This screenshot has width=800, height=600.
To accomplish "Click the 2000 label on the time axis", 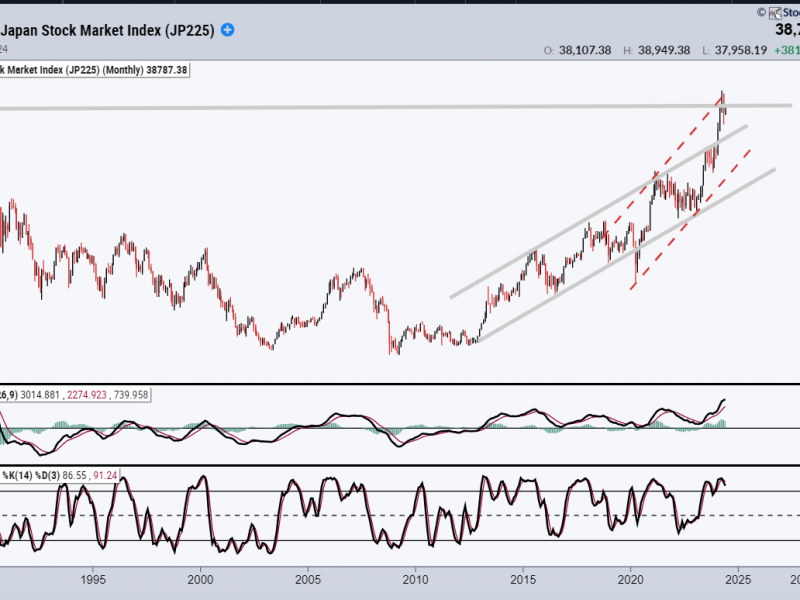I will pos(201,580).
